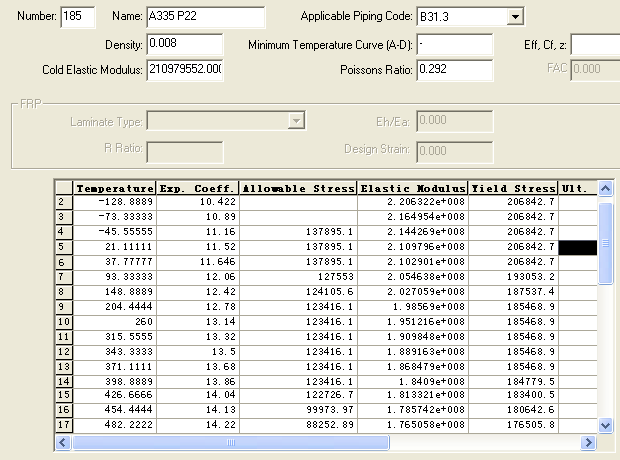Select row header number 5
This screenshot has width=620, height=460.
(63, 246)
